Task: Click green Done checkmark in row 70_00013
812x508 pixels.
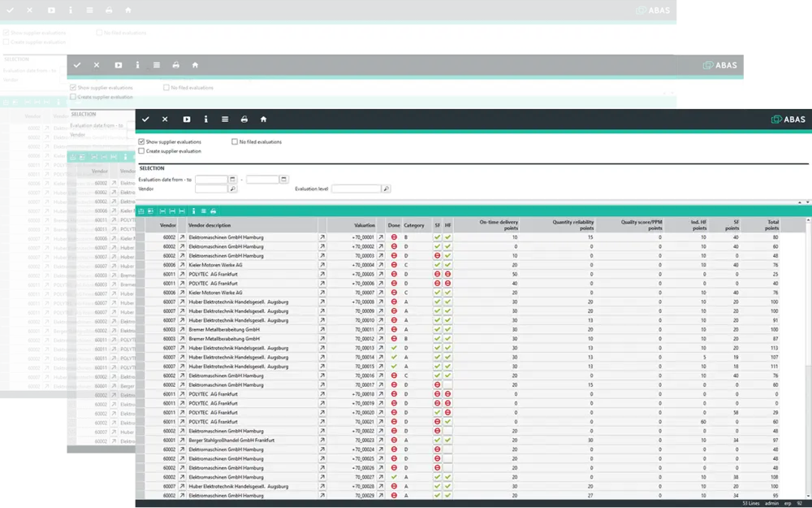Action: click(x=394, y=348)
